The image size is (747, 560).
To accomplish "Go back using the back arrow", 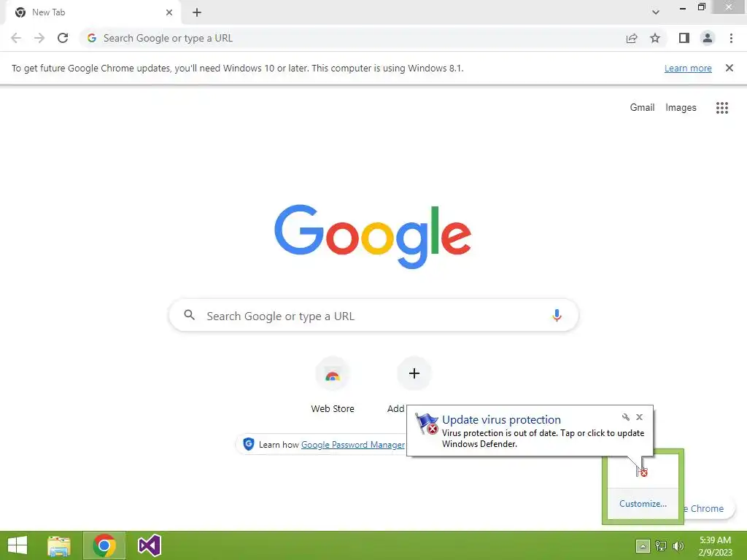I will (16, 38).
